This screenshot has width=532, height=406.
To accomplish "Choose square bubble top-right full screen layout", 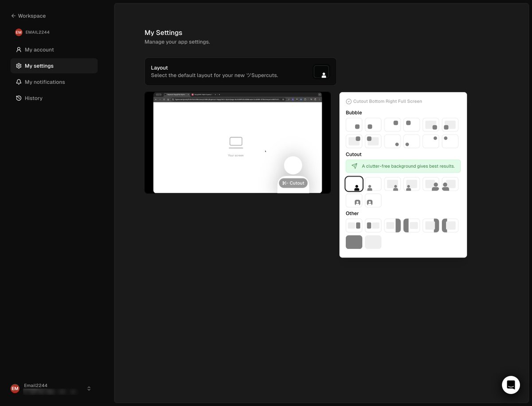I will point(392,125).
